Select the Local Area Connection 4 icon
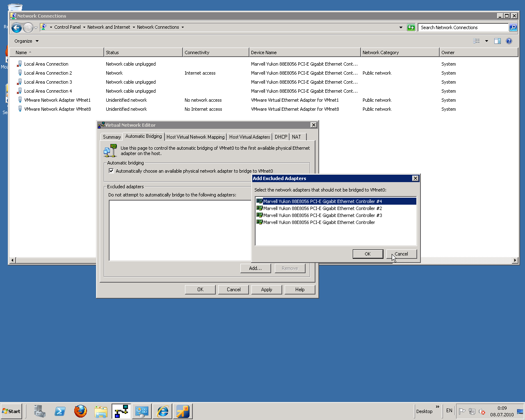The image size is (525, 420). pyautogui.click(x=19, y=91)
